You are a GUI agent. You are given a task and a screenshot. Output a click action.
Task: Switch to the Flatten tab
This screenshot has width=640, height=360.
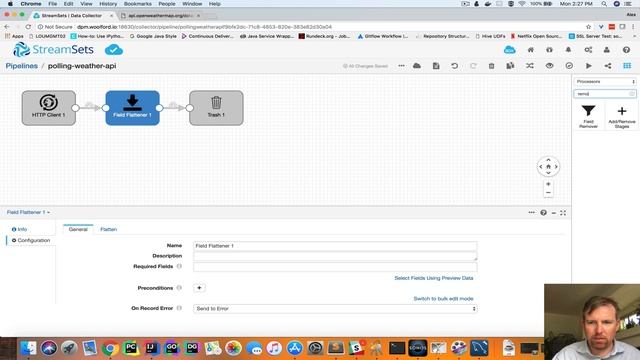(109, 229)
